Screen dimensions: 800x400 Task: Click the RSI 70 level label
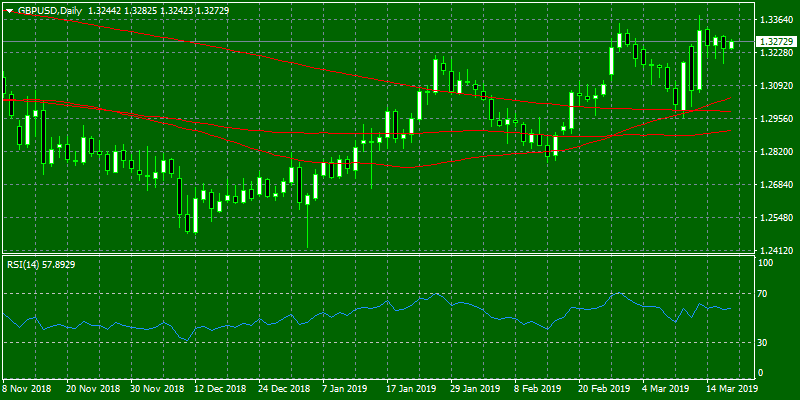point(764,294)
